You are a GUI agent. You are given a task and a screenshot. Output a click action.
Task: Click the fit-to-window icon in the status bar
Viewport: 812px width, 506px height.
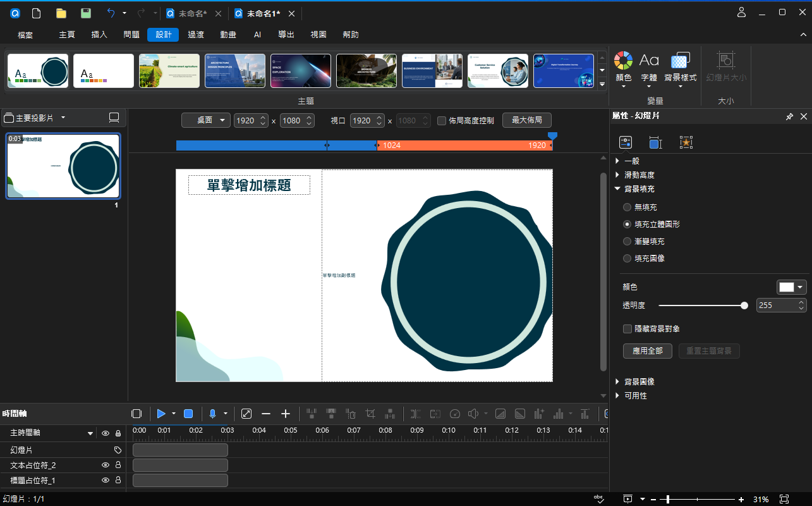pyautogui.click(x=784, y=499)
